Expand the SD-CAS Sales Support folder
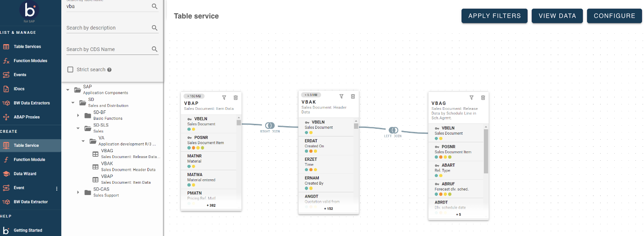 78,192
